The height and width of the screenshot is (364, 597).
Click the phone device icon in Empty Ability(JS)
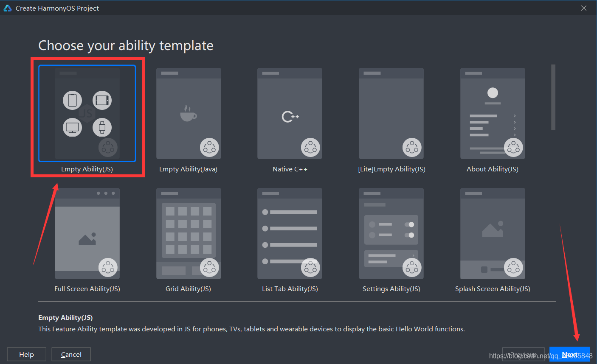(73, 100)
